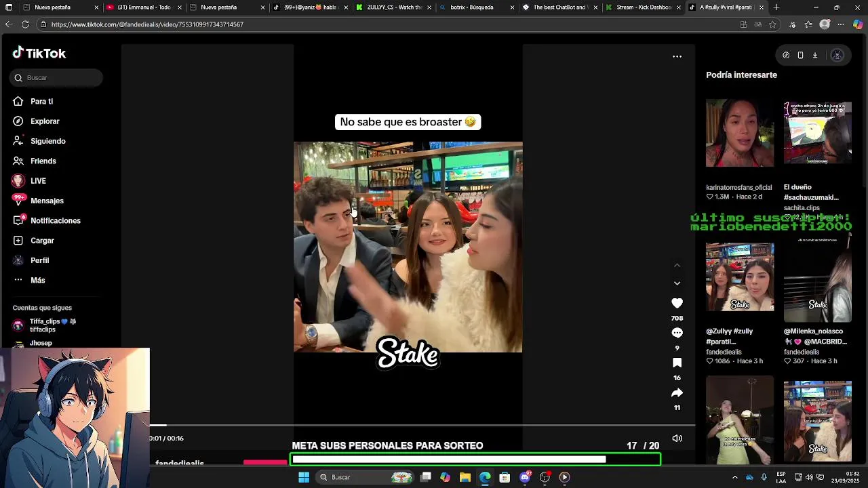Switch to The best ChatBot tab
Viewport: 868px width, 488px height.
tap(559, 7)
